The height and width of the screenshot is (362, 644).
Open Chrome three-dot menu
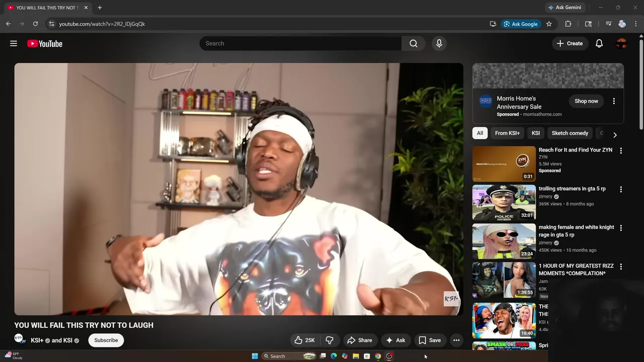636,24
